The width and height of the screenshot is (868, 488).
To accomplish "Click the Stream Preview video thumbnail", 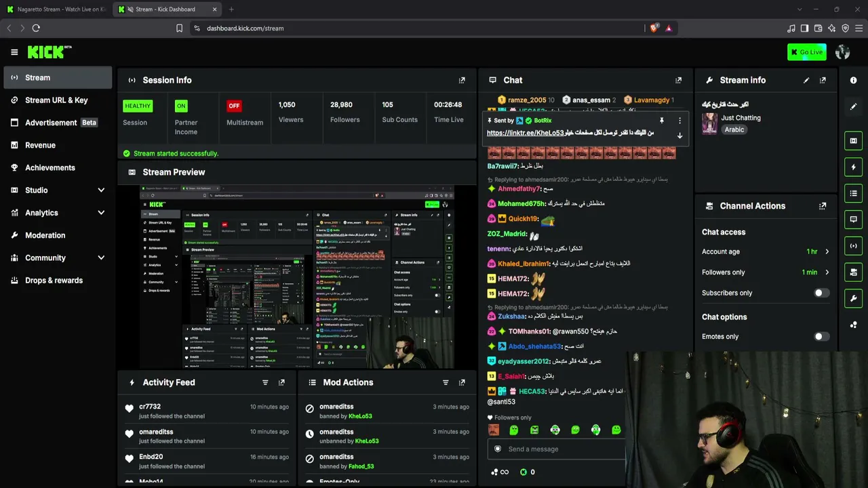I will (x=296, y=277).
